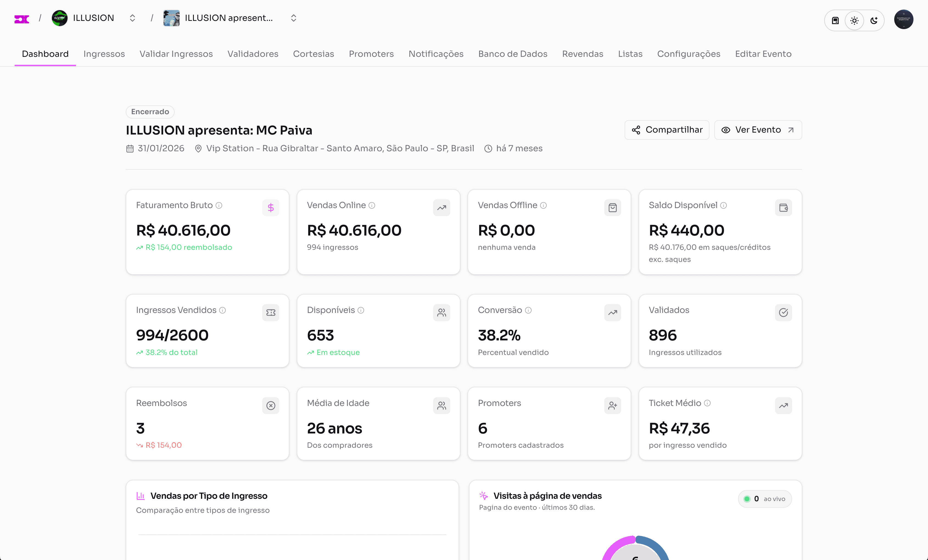Click the dollar icon on Faturamento Bruto card
This screenshot has width=928, height=560.
coord(270,208)
